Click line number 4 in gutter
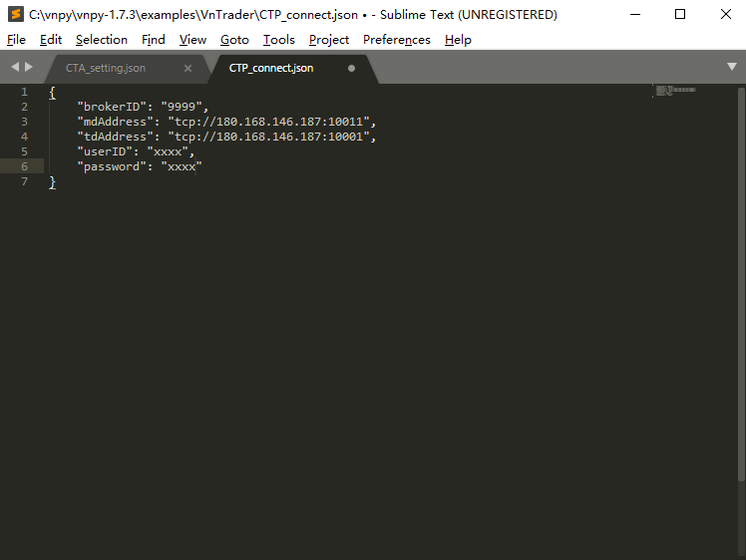The width and height of the screenshot is (746, 560). click(x=24, y=137)
